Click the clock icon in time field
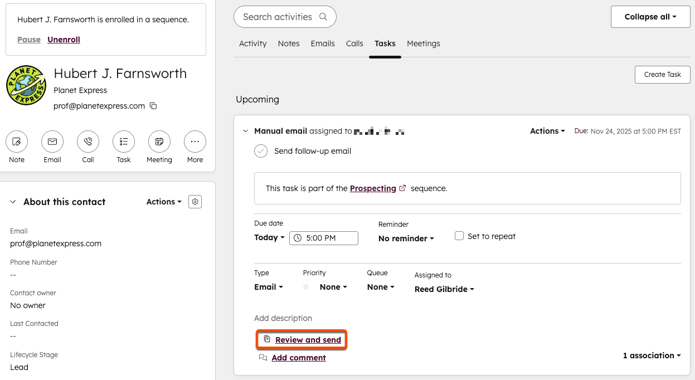Image resolution: width=695 pixels, height=380 pixels. [298, 238]
